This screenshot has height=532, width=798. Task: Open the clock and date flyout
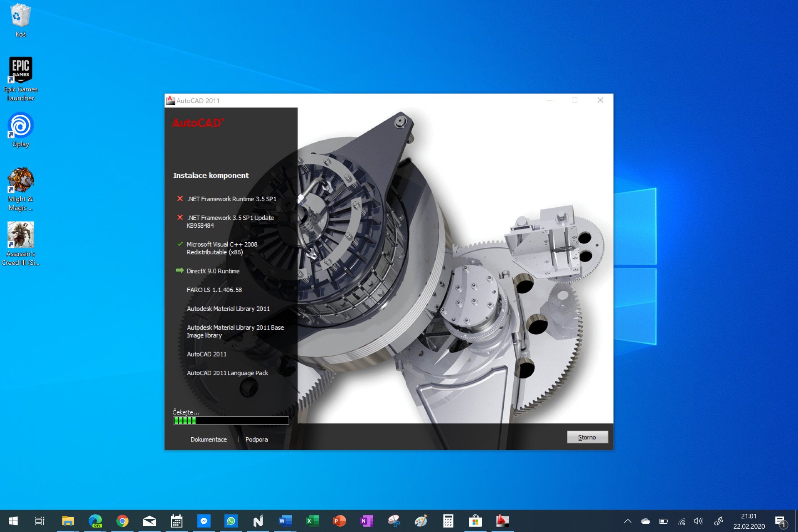pyautogui.click(x=749, y=521)
